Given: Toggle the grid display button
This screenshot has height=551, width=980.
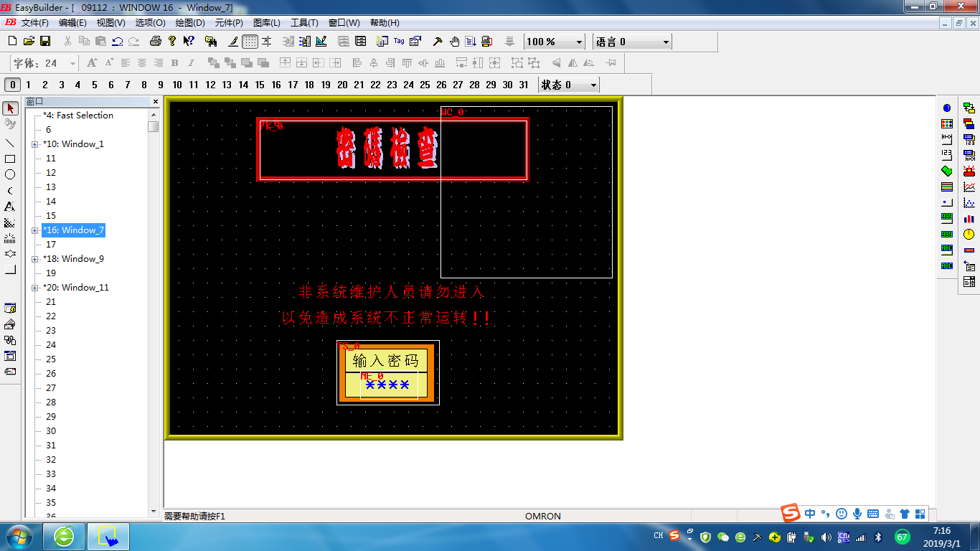Looking at the screenshot, I should 250,42.
